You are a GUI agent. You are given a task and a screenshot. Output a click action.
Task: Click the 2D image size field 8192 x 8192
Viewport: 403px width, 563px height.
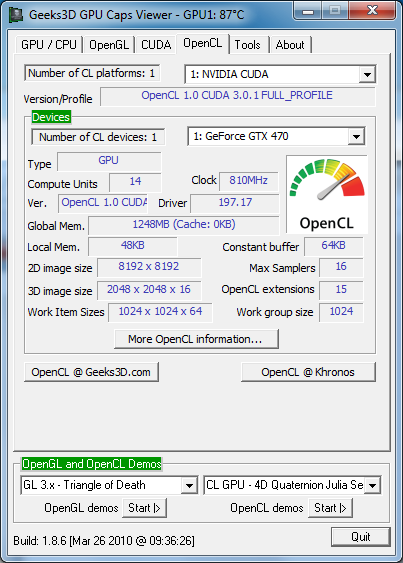click(149, 267)
